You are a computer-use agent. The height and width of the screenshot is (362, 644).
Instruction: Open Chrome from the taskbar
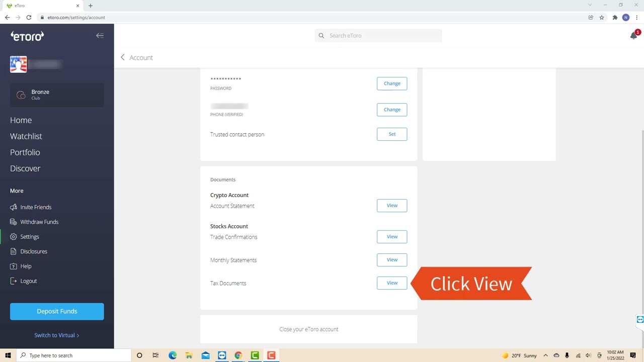[x=238, y=355]
